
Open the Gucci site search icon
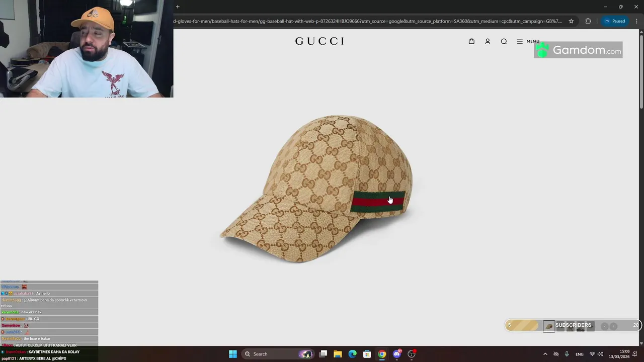point(504,41)
